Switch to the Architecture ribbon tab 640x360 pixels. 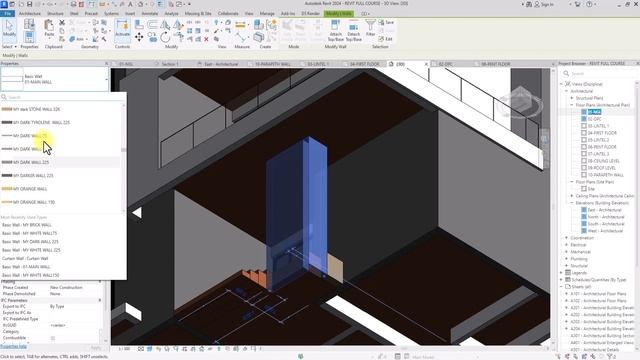(x=30, y=13)
